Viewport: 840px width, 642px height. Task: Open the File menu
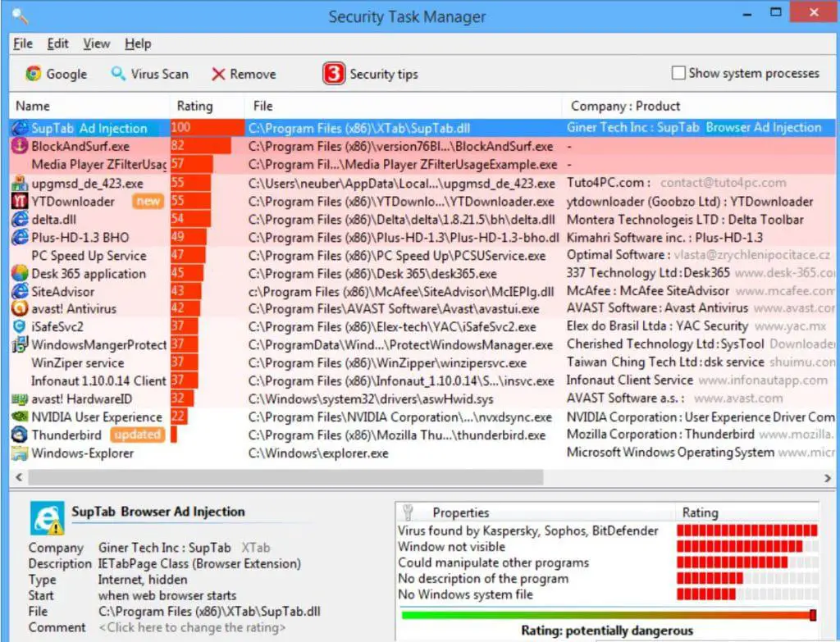pos(22,43)
